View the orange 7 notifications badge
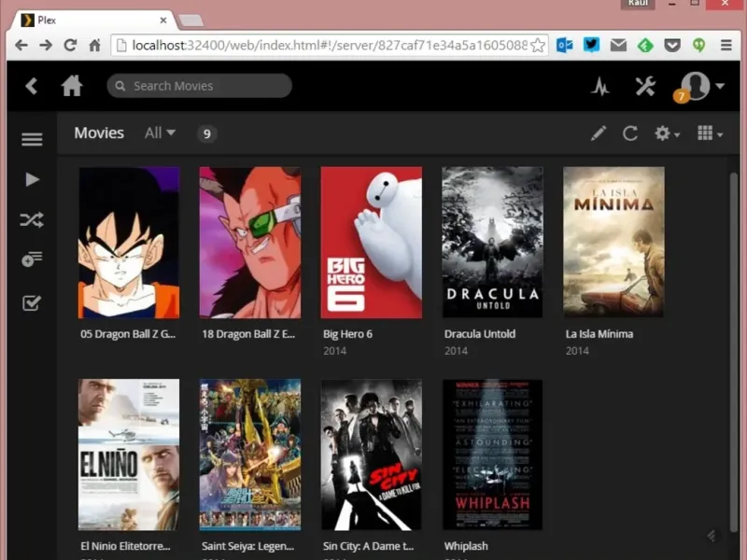 point(682,97)
